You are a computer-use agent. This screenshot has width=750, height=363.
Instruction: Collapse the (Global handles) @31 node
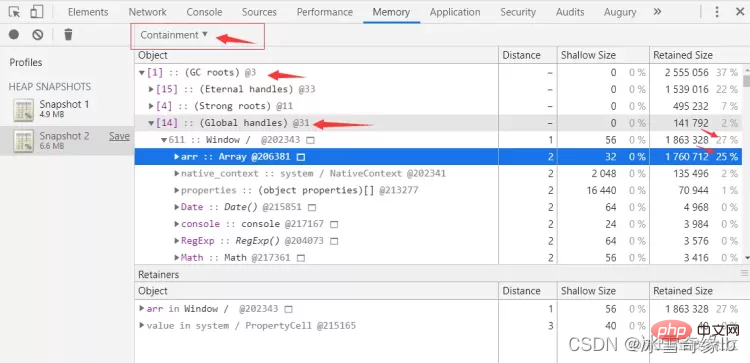pyautogui.click(x=151, y=123)
